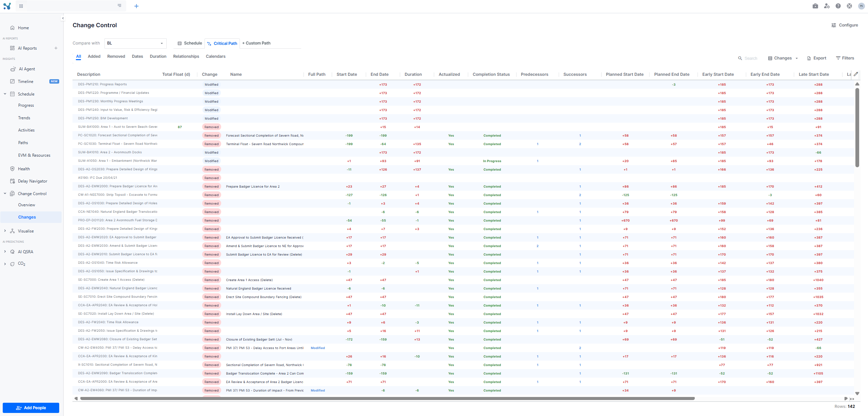The image size is (868, 416).
Task: Click horizontal scrollbar left arrow
Action: point(76,399)
